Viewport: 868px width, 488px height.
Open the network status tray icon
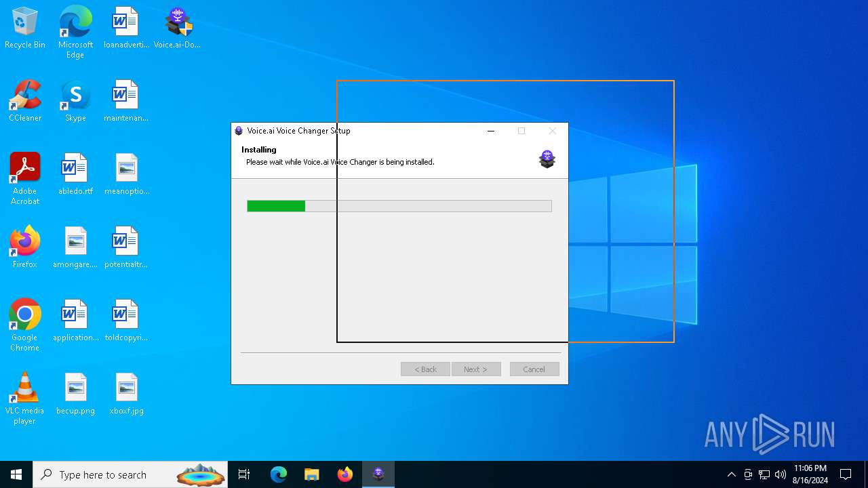[x=764, y=474]
